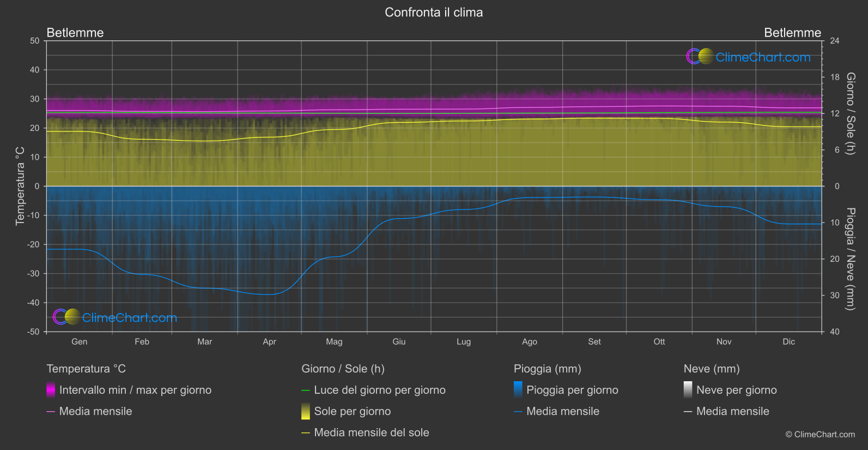Click the 'Temperatura °C' vertical axis title
The image size is (868, 450).
(20, 185)
